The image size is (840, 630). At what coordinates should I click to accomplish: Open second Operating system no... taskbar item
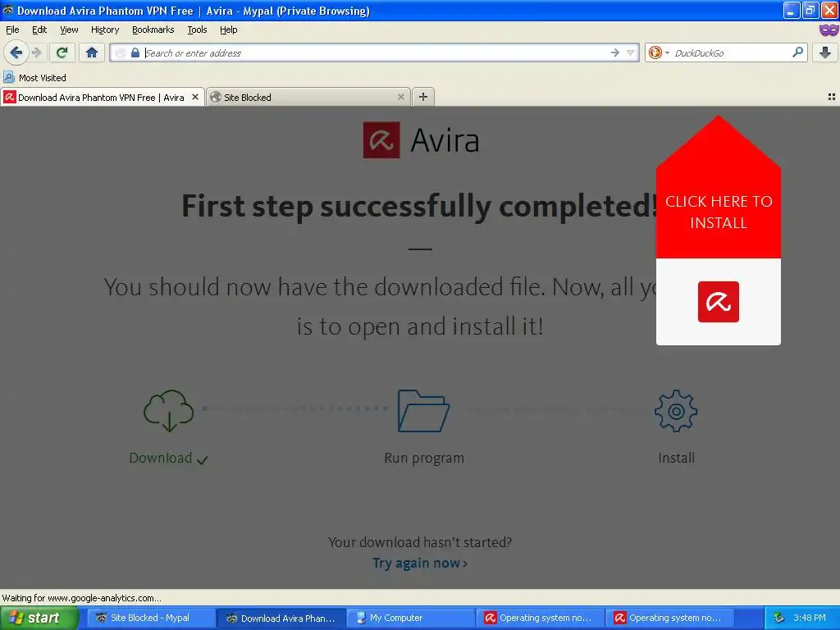[670, 619]
